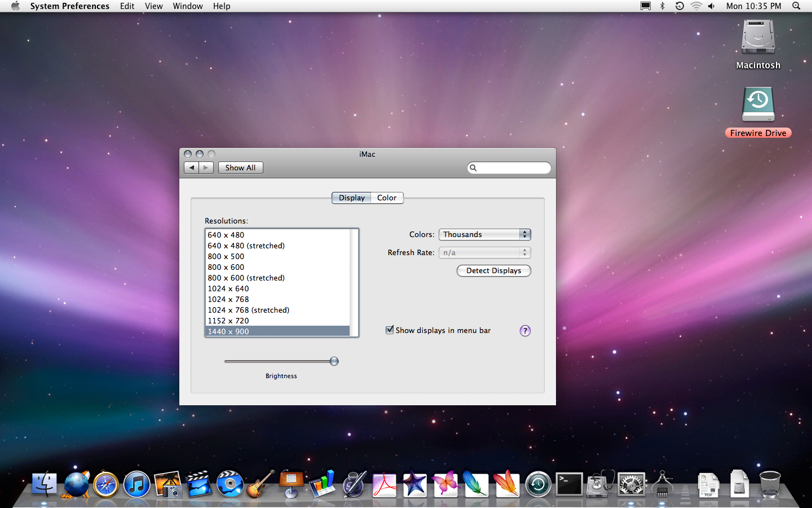Select resolution 800 x 500
The image size is (812, 508).
click(277, 256)
